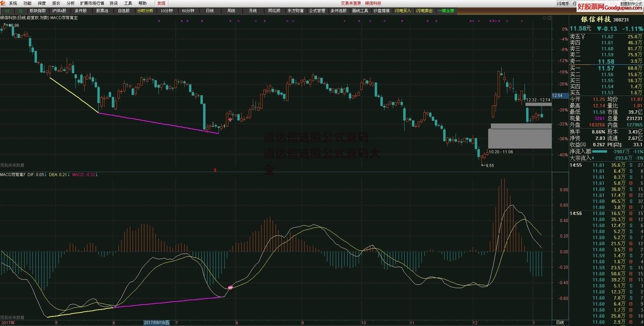Open 画线工具 from toolbar

coord(360,11)
